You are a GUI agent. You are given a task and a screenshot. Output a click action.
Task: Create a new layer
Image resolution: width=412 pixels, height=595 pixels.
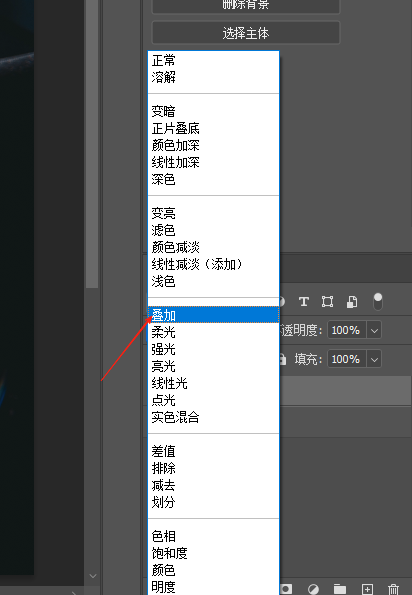pos(367,589)
